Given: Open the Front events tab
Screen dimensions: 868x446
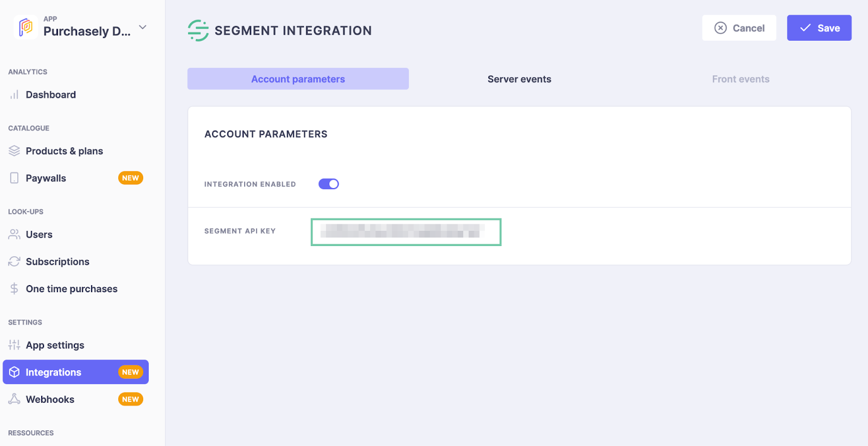Looking at the screenshot, I should [741, 79].
